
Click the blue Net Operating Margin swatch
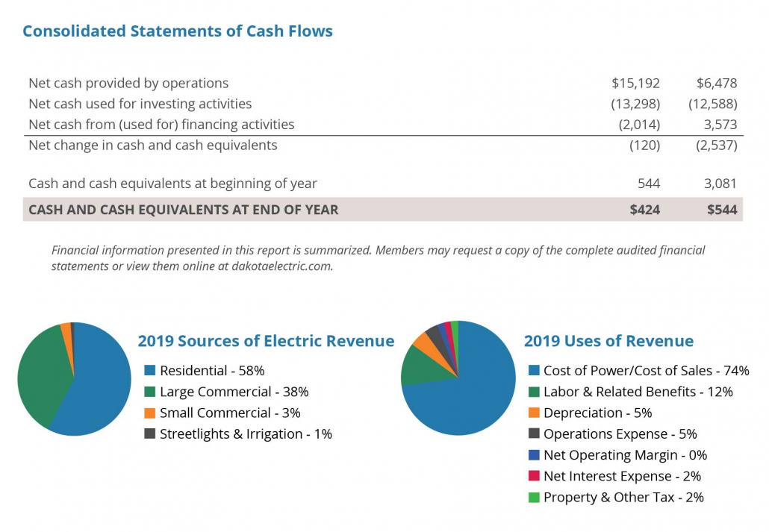[x=534, y=455]
